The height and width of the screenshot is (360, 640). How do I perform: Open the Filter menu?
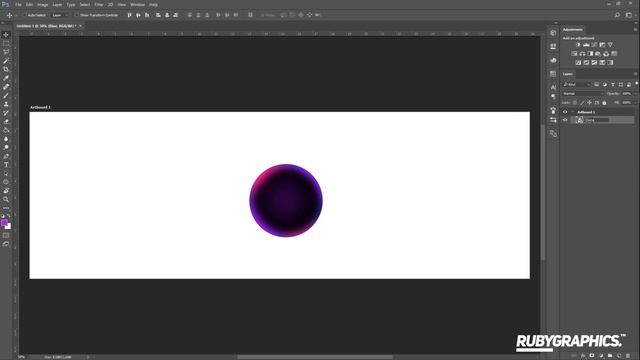coord(99,4)
